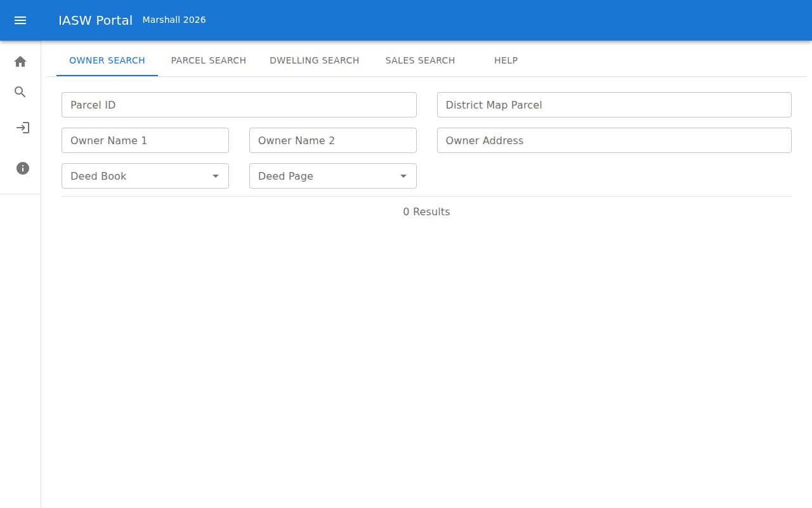This screenshot has height=508, width=812.
Task: Open the Dwelling Search tab
Action: pos(315,60)
